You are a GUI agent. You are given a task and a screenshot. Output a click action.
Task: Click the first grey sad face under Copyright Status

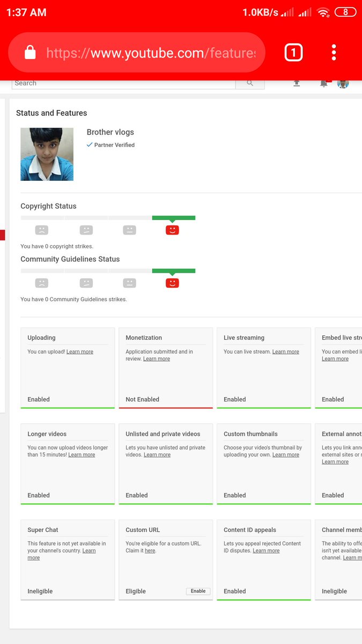click(42, 230)
